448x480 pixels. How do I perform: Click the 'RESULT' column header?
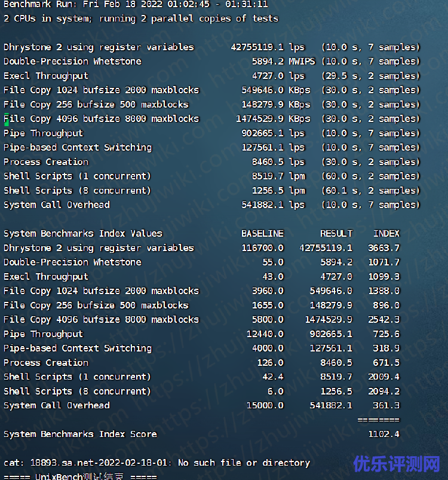[336, 234]
